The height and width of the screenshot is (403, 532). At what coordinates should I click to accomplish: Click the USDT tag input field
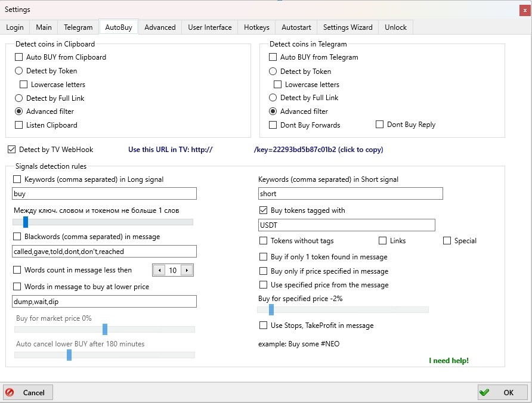point(346,225)
